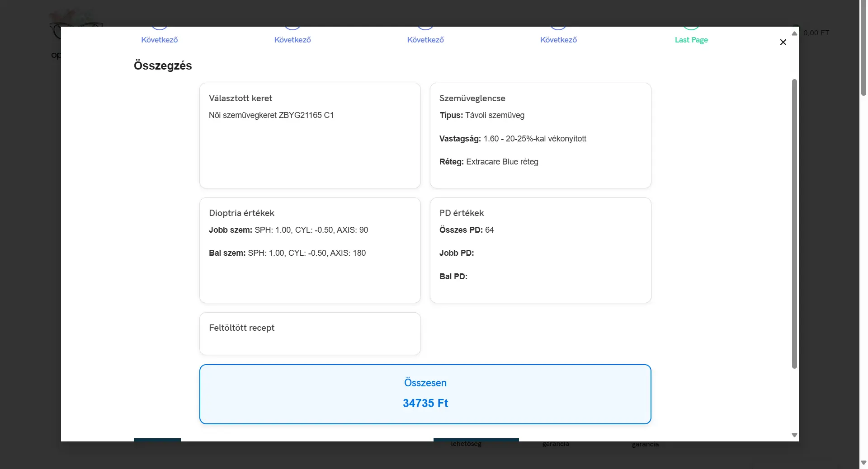Select the PD értékek card
Image resolution: width=868 pixels, height=469 pixels.
tap(540, 250)
